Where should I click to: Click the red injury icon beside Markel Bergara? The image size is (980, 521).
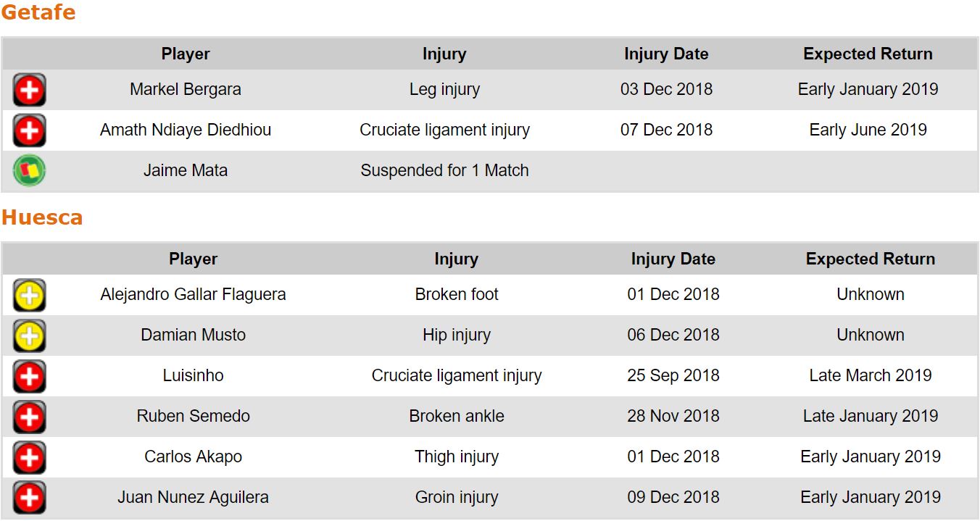(x=29, y=91)
